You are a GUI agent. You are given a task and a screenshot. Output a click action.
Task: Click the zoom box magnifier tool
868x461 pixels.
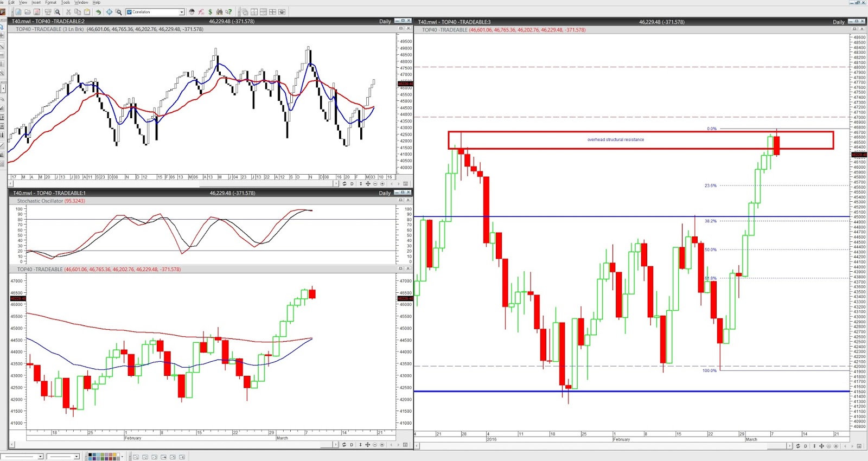[x=118, y=12]
